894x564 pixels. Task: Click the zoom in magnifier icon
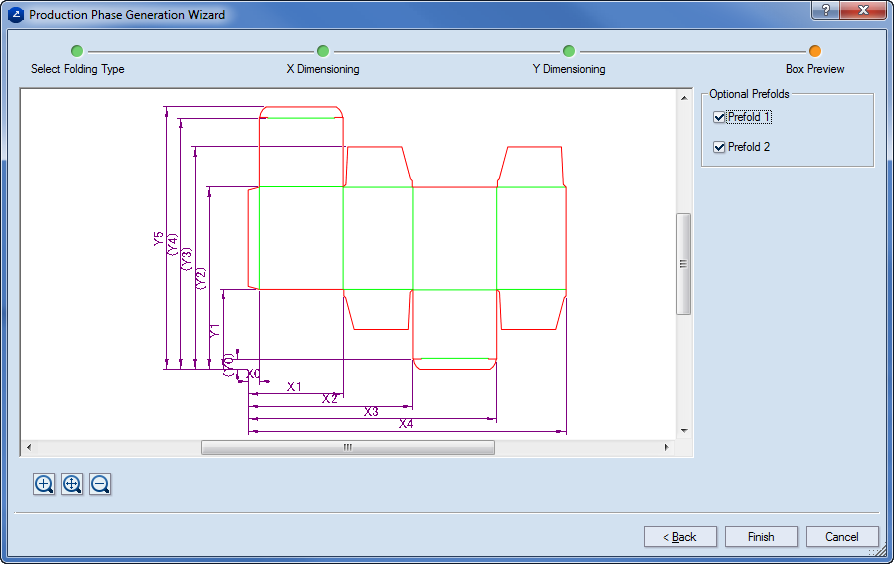tap(44, 485)
